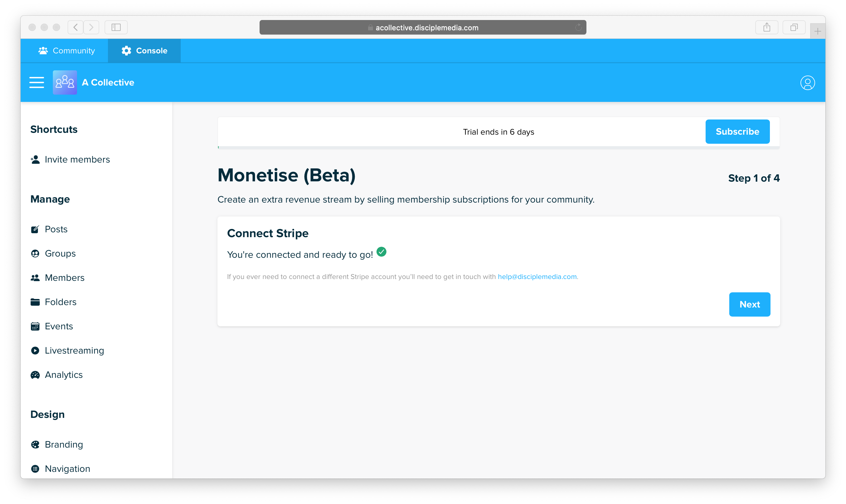Click the Analytics gauge icon

tap(35, 375)
